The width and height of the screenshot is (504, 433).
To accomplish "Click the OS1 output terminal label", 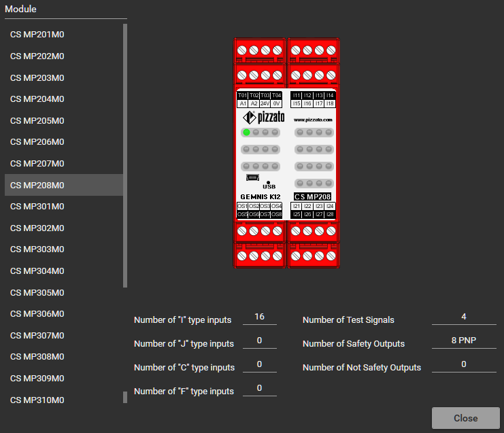I will tap(242, 206).
